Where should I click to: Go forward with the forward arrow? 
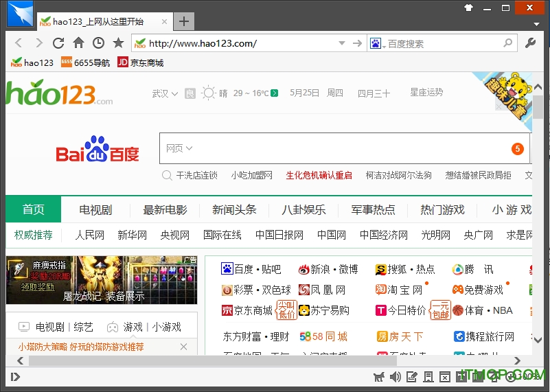39,43
